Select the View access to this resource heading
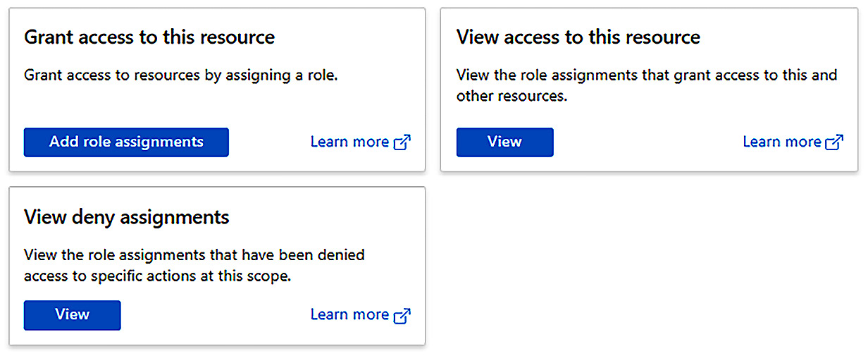The image size is (868, 356). point(578,37)
